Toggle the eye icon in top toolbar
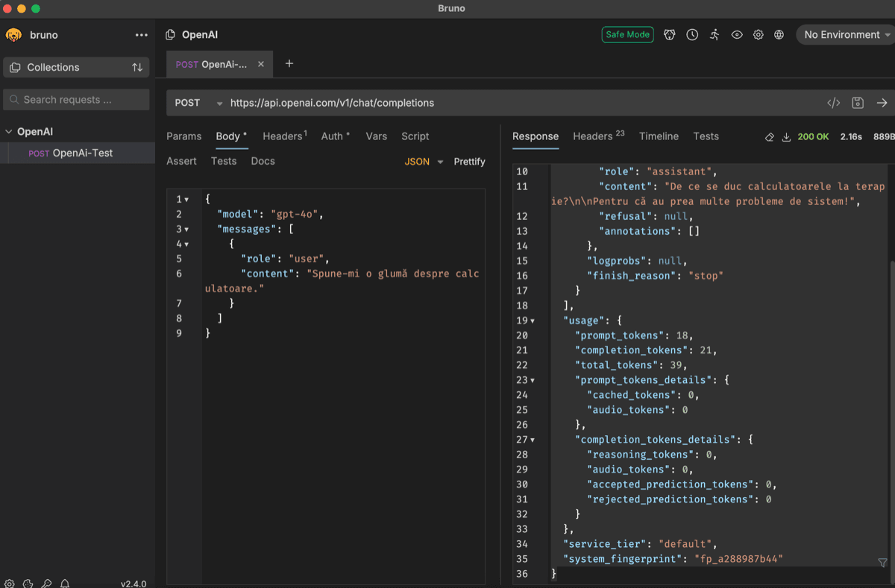The image size is (895, 588). click(x=737, y=34)
